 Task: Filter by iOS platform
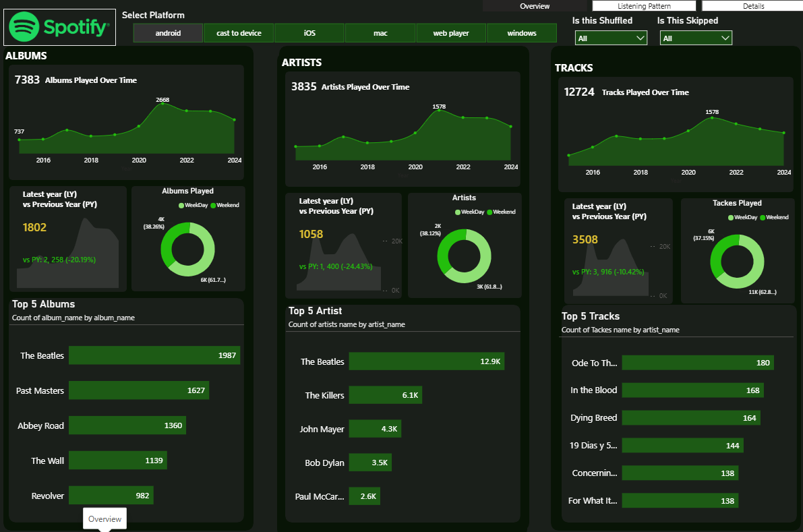(309, 33)
